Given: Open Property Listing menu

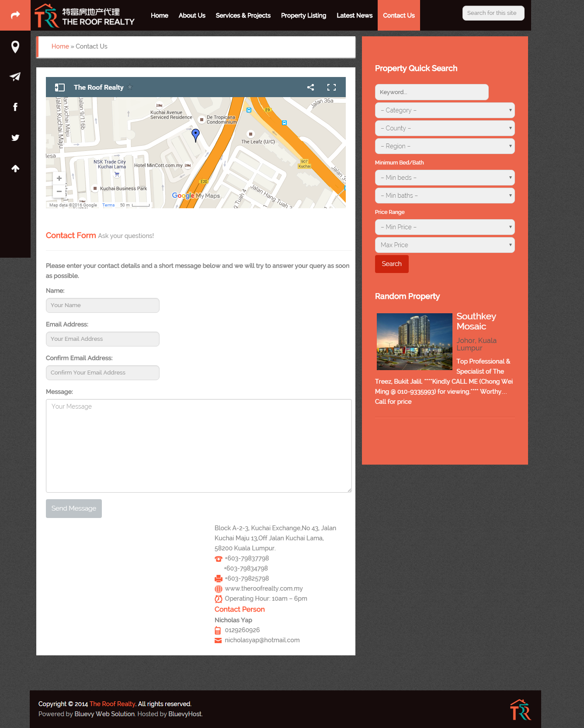Looking at the screenshot, I should (x=303, y=15).
